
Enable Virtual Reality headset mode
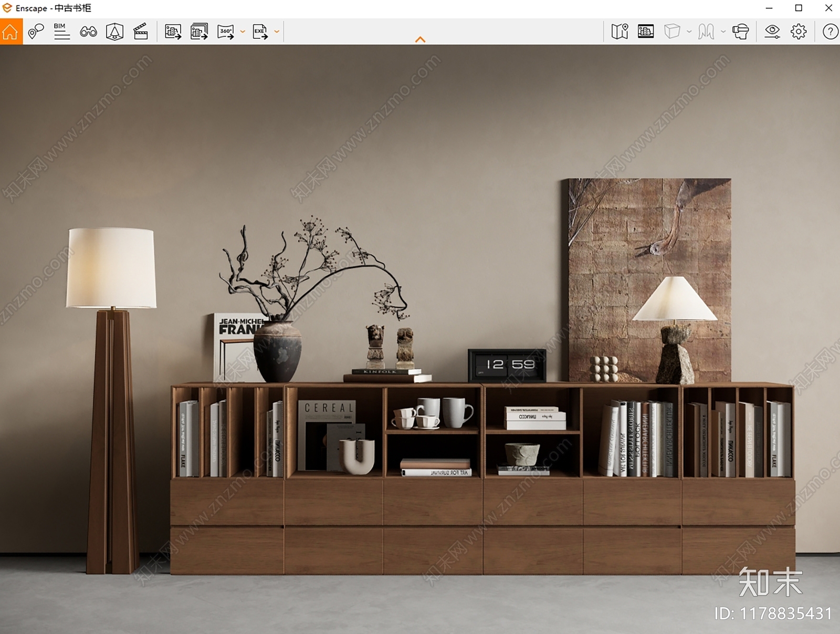tap(741, 32)
